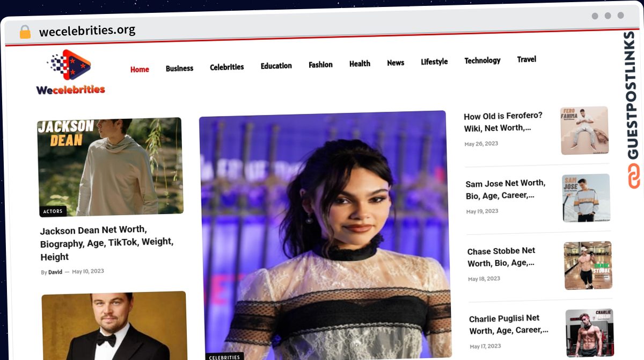Click the May 18, 2023 post date
Image resolution: width=644 pixels, height=360 pixels.
tap(484, 279)
